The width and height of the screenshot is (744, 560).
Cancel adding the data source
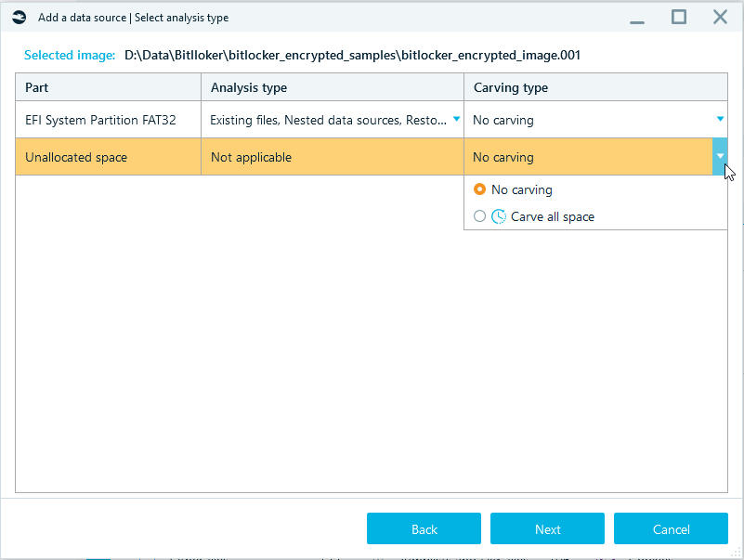coord(671,528)
